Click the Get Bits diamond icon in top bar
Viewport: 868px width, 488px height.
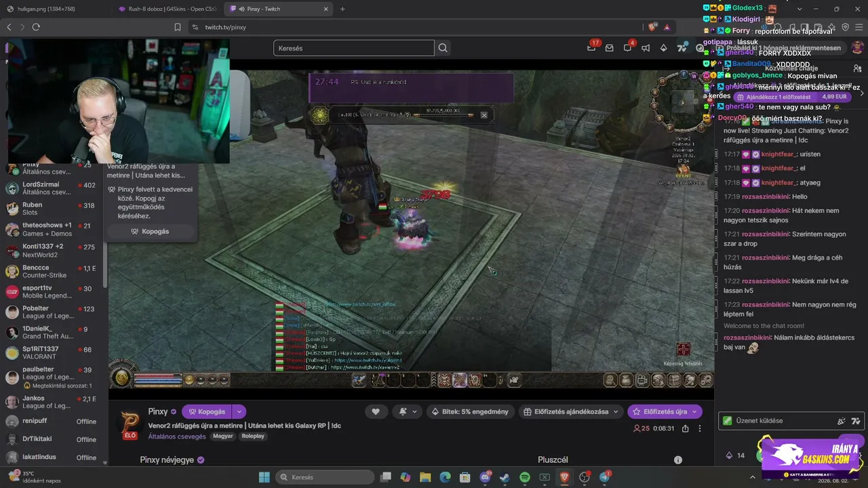pos(664,48)
